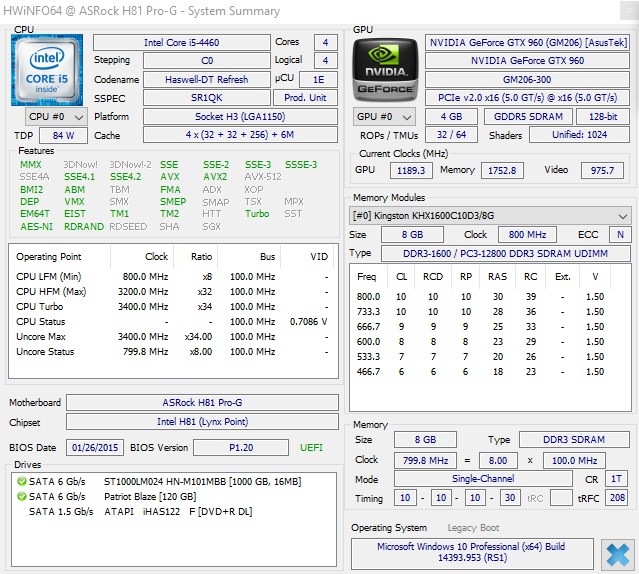Image resolution: width=639 pixels, height=574 pixels.
Task: Click the SR1QK SSPEC field
Action: (207, 98)
